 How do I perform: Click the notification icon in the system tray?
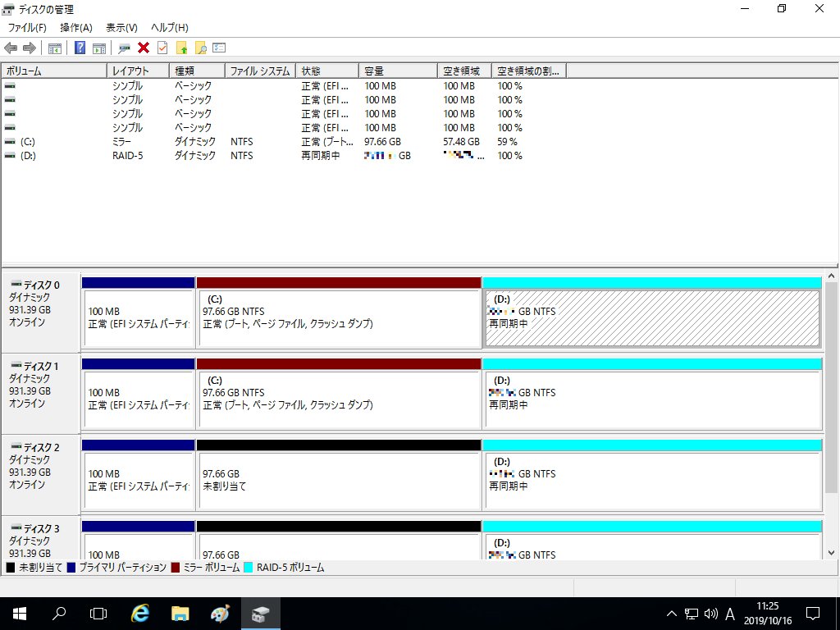click(x=812, y=611)
